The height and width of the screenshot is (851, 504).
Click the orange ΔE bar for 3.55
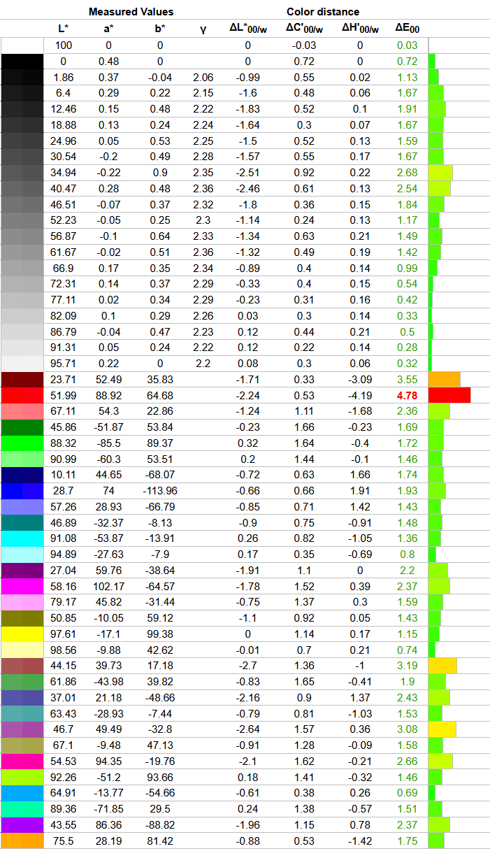445,380
